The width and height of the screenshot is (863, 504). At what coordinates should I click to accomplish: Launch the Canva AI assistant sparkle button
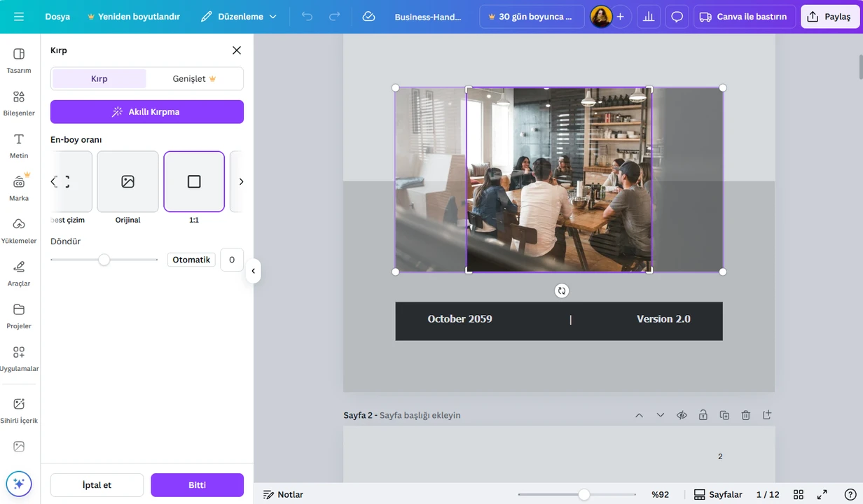click(19, 483)
